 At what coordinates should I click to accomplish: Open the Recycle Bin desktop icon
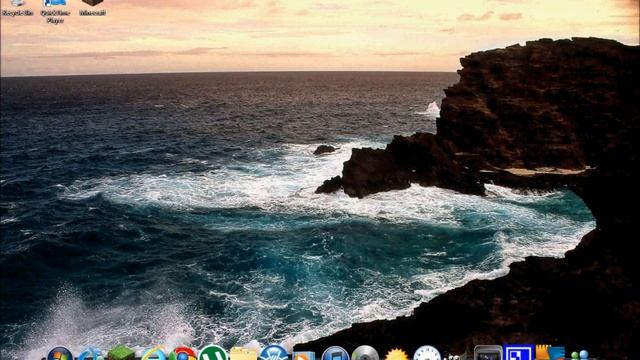[17, 7]
